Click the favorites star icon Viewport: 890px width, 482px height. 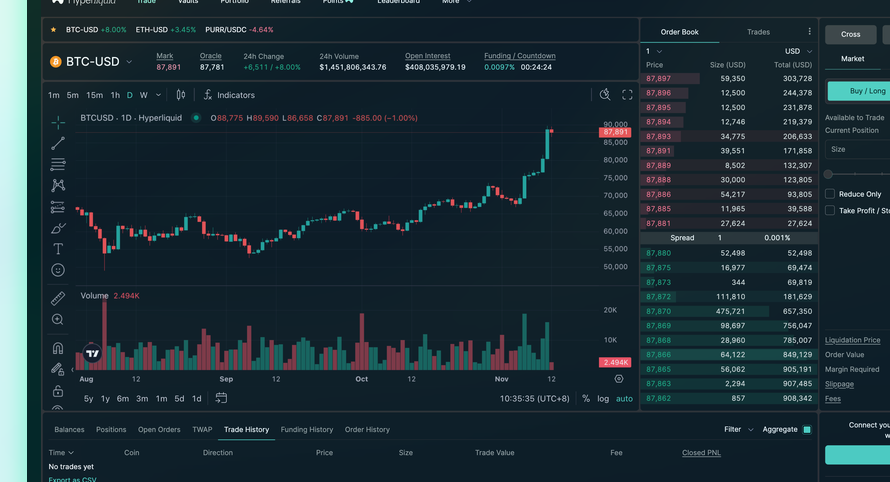point(53,30)
